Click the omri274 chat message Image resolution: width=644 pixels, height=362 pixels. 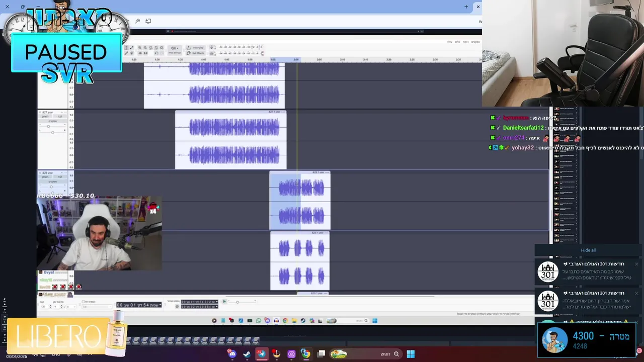pos(535,138)
